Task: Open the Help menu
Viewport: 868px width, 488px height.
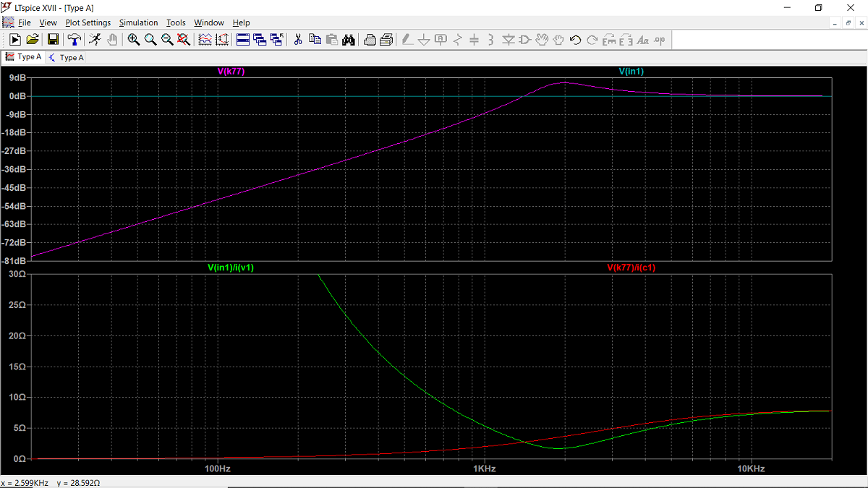Action: pyautogui.click(x=241, y=22)
